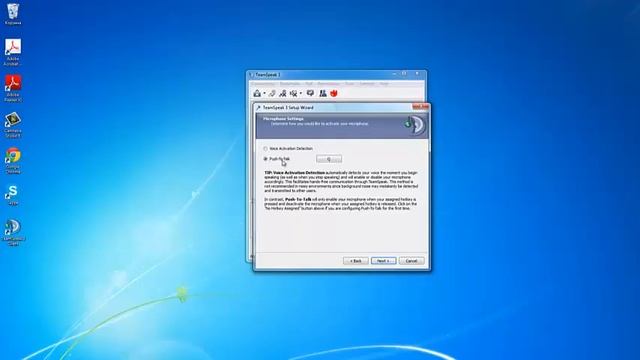
Task: Select the Adobe Reader XI desktop shortcut
Action: [13, 88]
